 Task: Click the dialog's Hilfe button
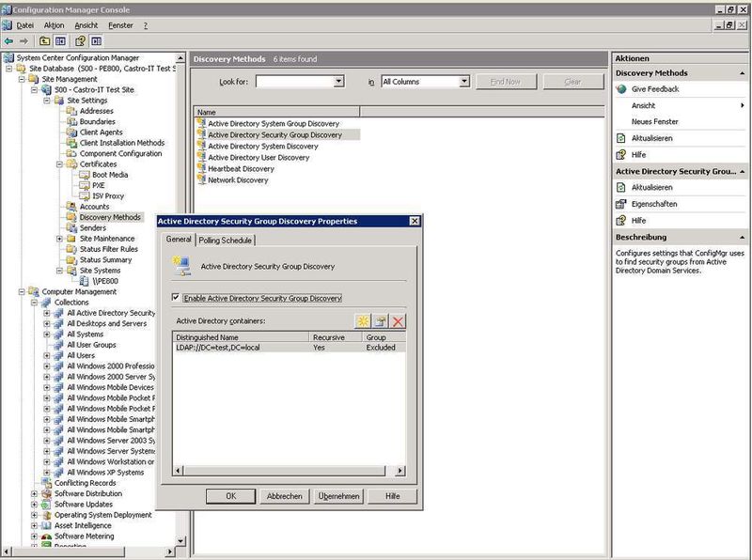[x=392, y=496]
